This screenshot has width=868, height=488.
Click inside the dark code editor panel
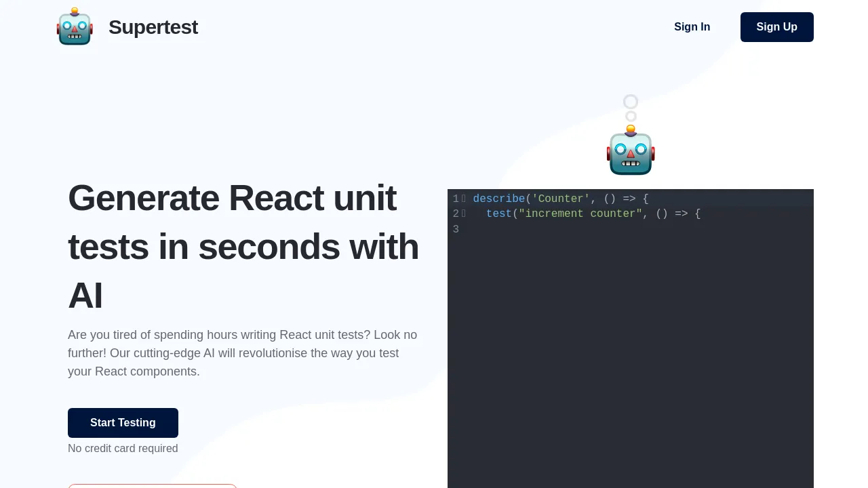click(x=631, y=339)
